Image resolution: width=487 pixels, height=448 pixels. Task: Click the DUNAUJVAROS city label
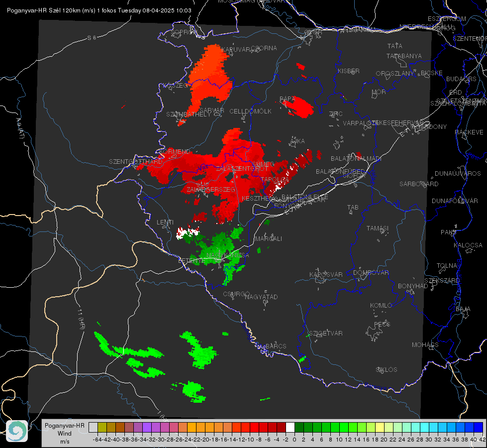pyautogui.click(x=458, y=174)
